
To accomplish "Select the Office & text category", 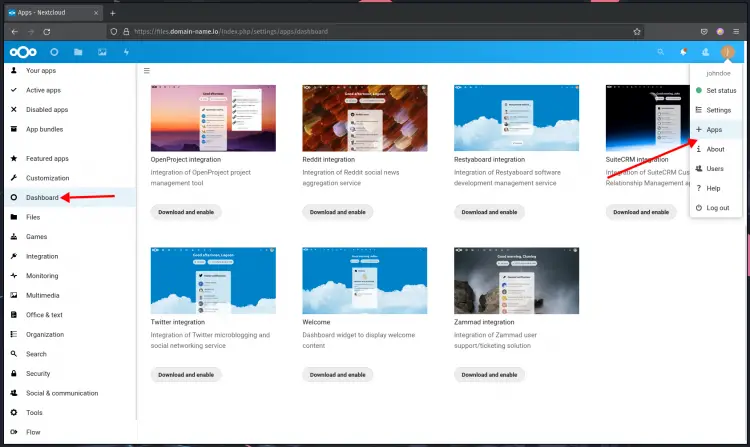I will pyautogui.click(x=70, y=315).
